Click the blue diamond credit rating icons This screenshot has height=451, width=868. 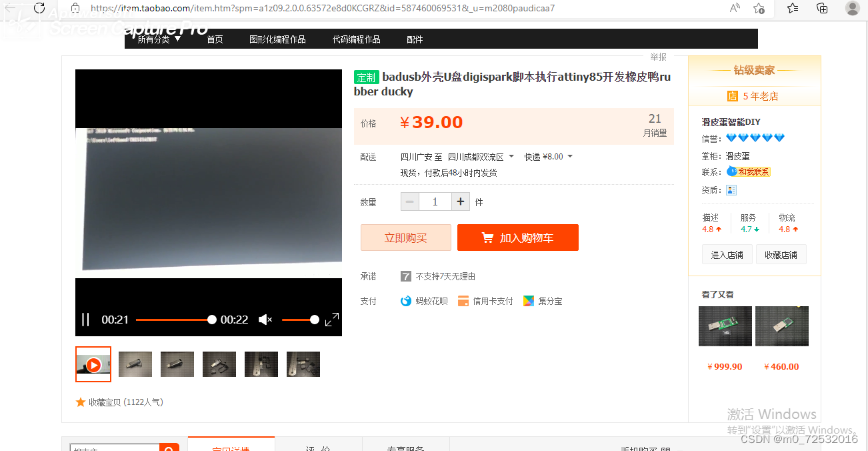click(755, 138)
